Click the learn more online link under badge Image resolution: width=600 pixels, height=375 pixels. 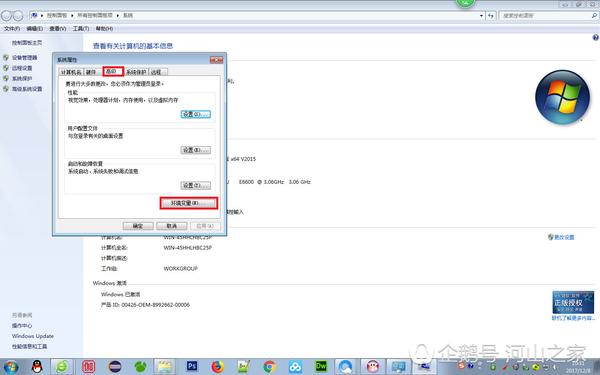[573, 318]
